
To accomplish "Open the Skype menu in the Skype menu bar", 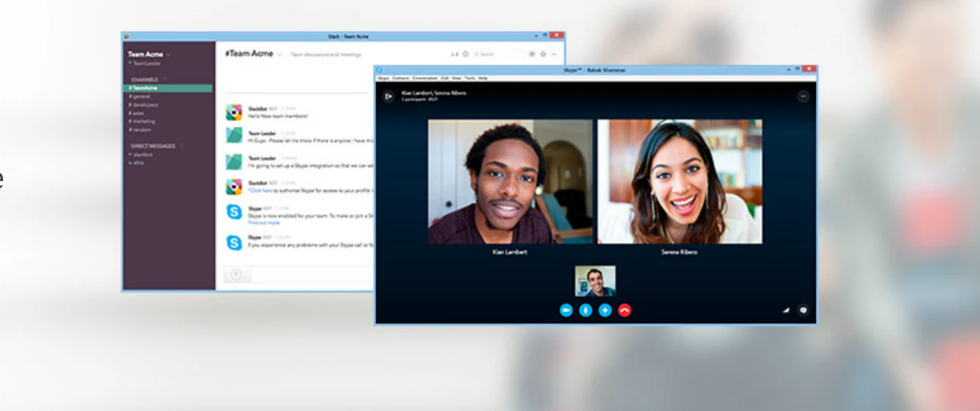I will point(383,78).
